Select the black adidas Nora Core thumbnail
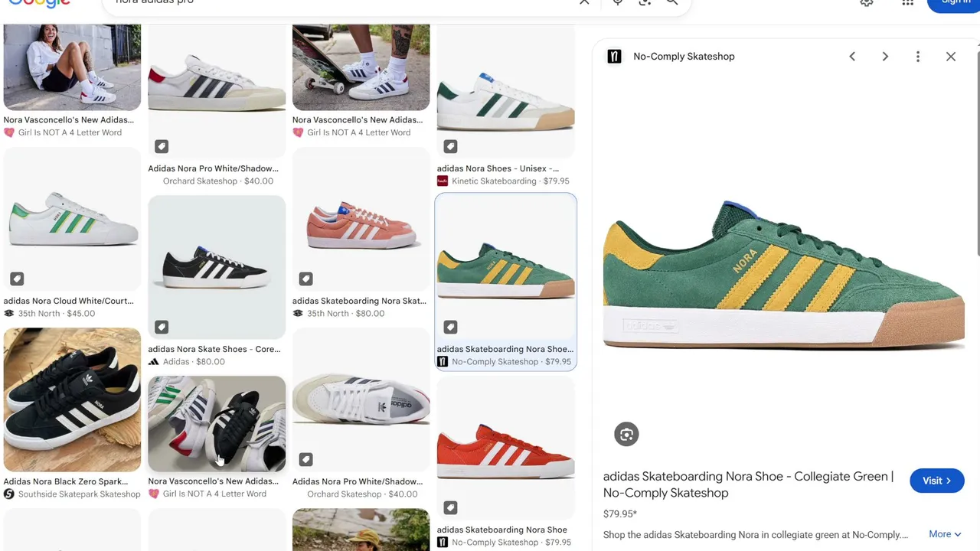Screen dimensions: 980x551 click(217, 267)
